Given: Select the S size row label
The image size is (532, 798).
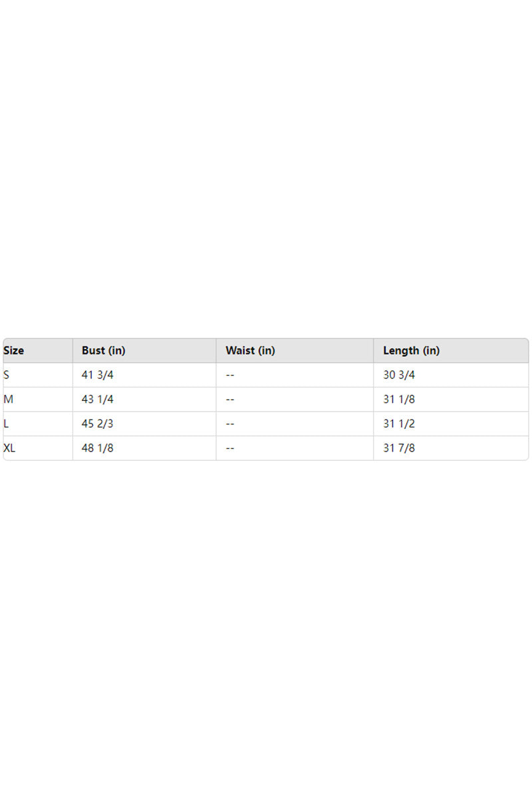Looking at the screenshot, I should tap(7, 375).
